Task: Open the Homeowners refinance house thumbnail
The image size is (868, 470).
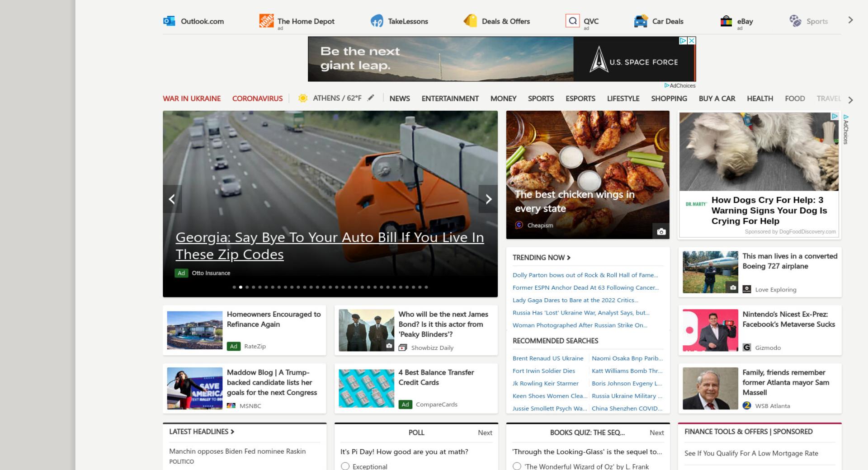Action: pyautogui.click(x=194, y=330)
